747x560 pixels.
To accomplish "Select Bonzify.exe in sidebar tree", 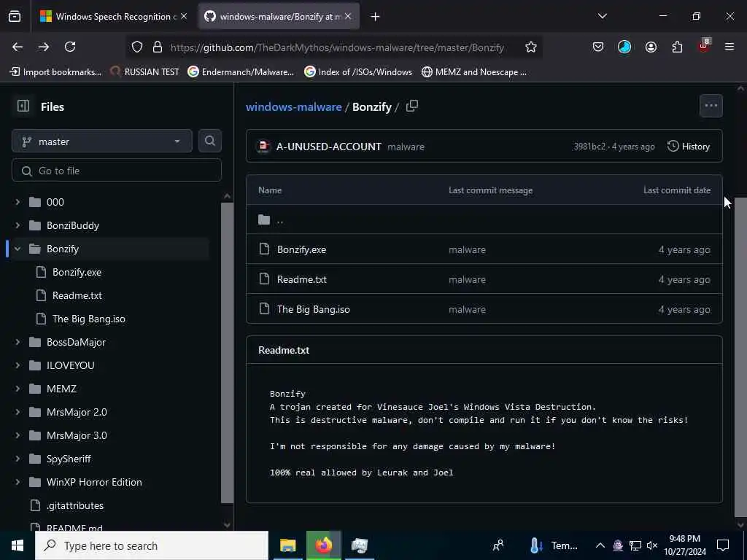I will point(77,272).
